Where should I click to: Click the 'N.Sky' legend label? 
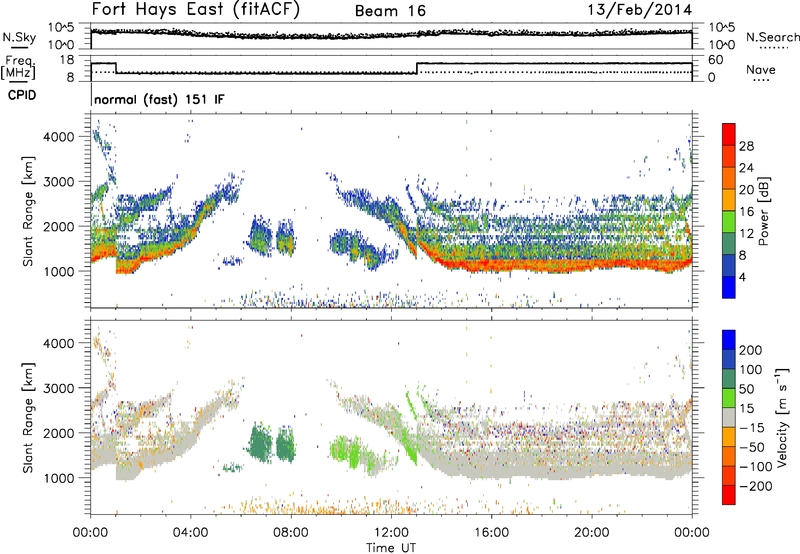point(19,37)
